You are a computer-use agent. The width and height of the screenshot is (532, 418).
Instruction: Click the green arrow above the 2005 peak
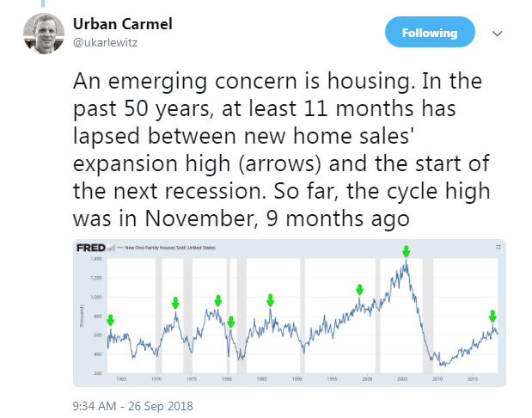pyautogui.click(x=407, y=251)
